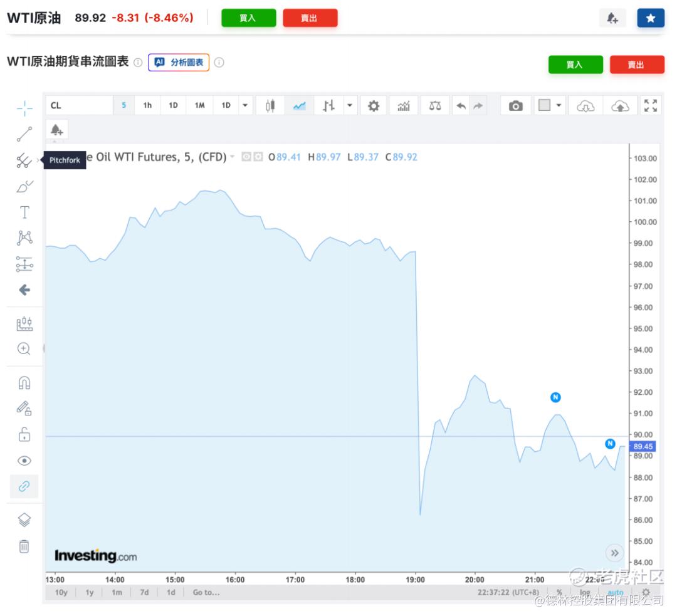
Task: Toggle auto scale mode
Action: [x=616, y=592]
